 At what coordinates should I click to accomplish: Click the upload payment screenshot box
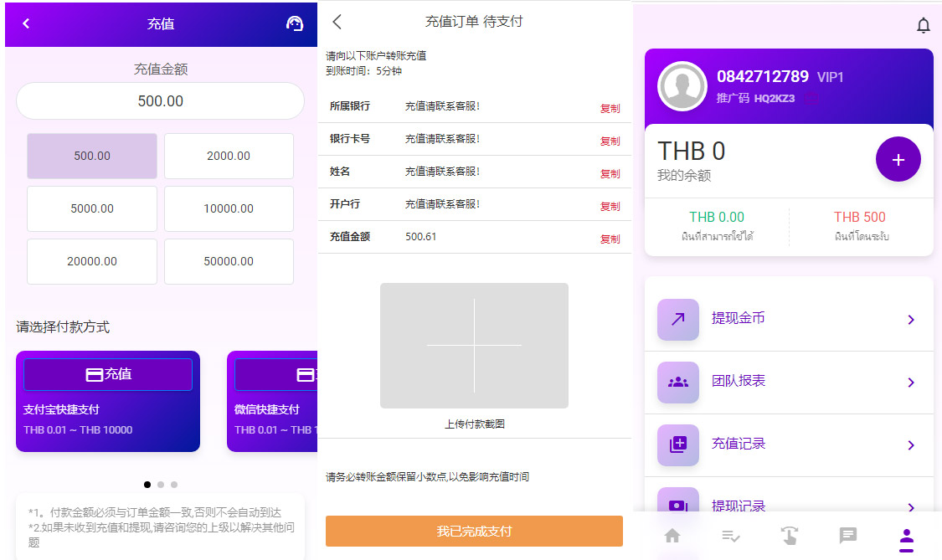[474, 346]
